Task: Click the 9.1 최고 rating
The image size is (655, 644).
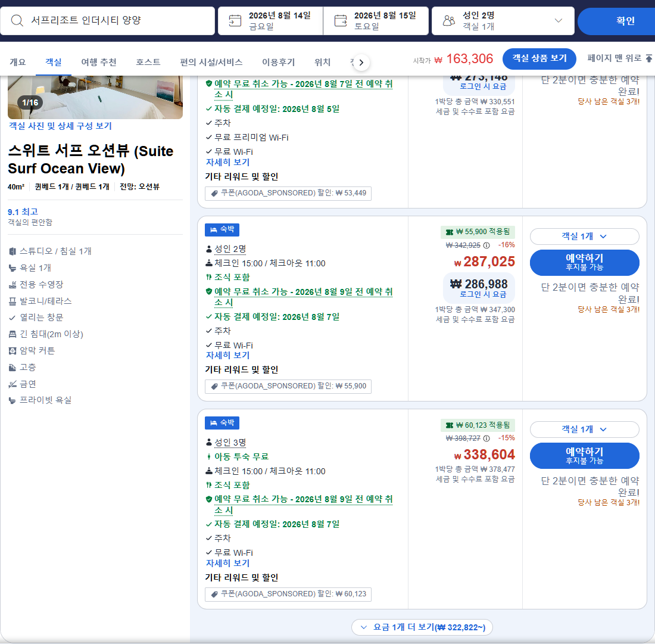Action: tap(23, 212)
